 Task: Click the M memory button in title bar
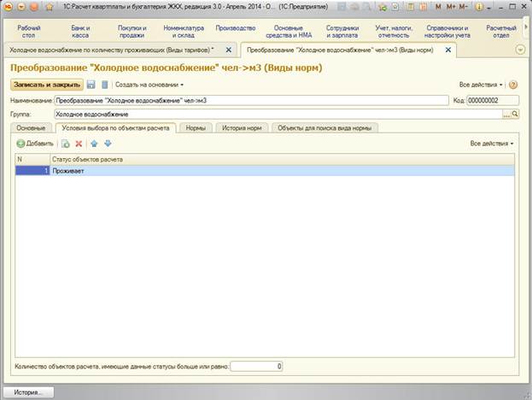pyautogui.click(x=438, y=7)
